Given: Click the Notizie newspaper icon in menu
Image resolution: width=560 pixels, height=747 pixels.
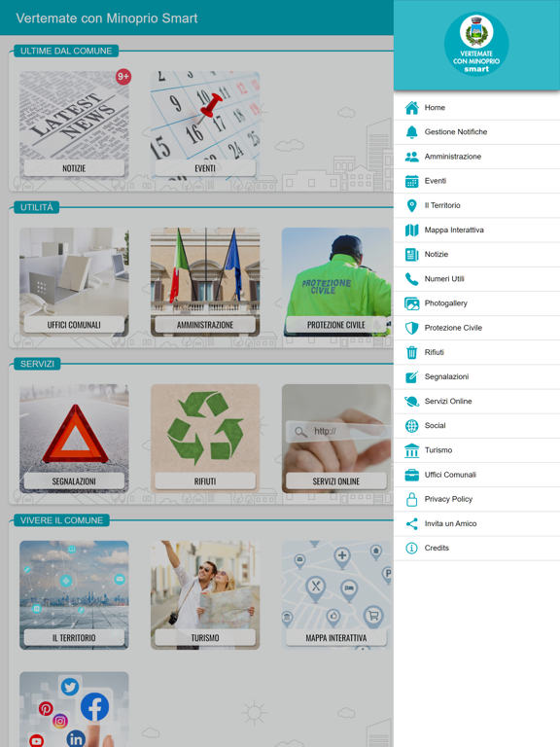Looking at the screenshot, I should tap(411, 255).
